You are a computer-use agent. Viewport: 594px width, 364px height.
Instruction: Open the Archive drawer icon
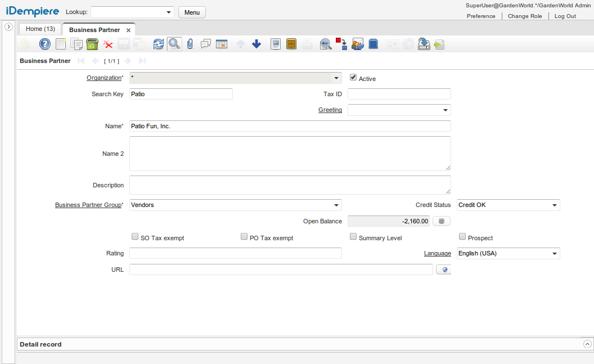click(x=291, y=43)
